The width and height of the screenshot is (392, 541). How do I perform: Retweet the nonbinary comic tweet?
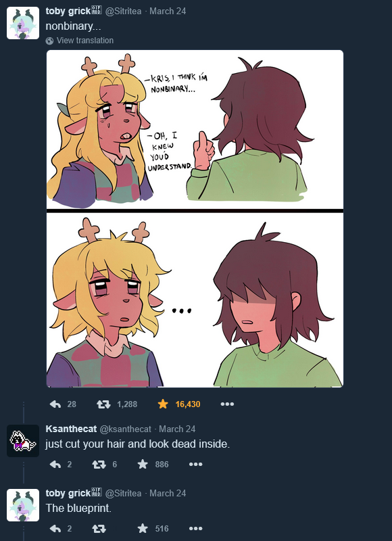[x=103, y=404]
